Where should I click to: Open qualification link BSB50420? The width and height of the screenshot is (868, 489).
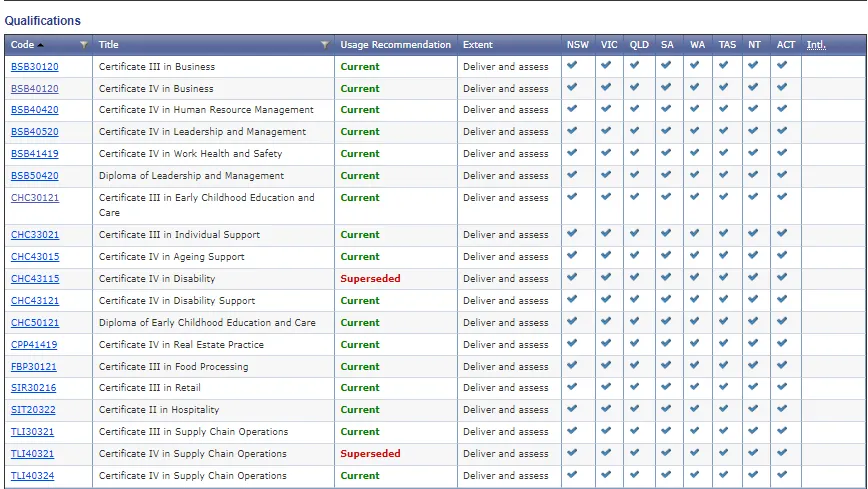coord(35,176)
